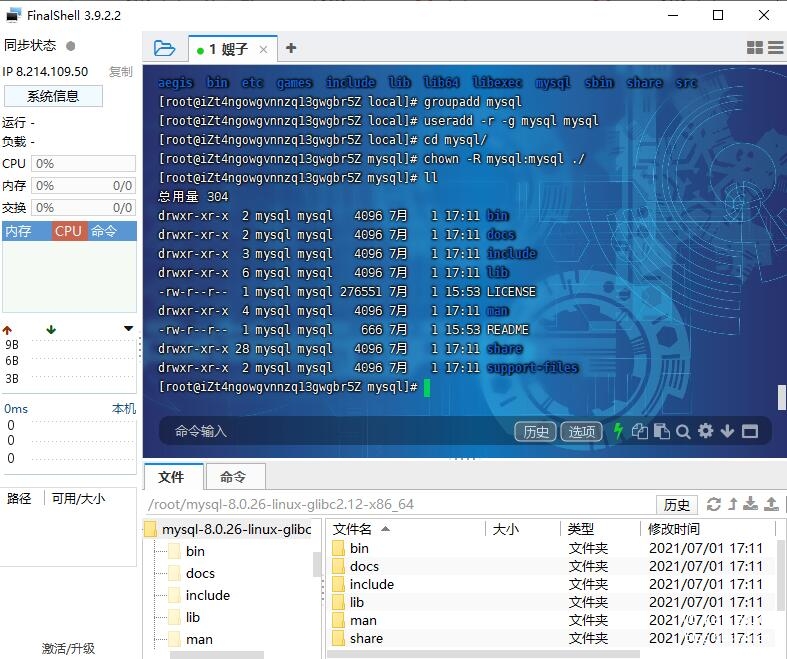The image size is (787, 659).
Task: Click the paste icon in terminal bar
Action: click(x=662, y=432)
